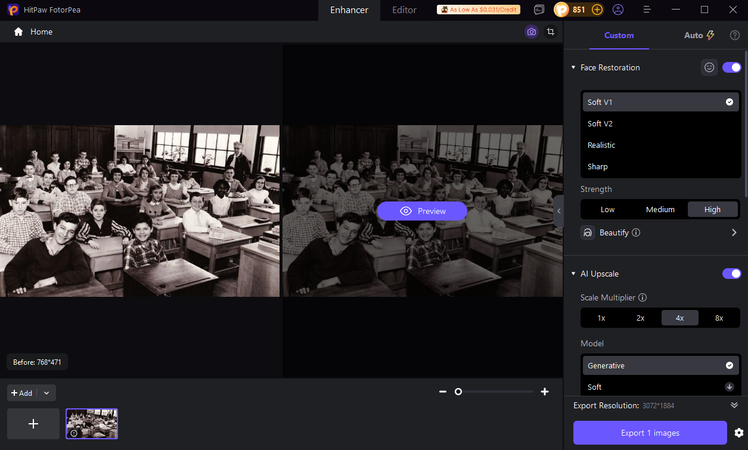Open export settings gear icon
The image size is (748, 450).
(x=739, y=433)
